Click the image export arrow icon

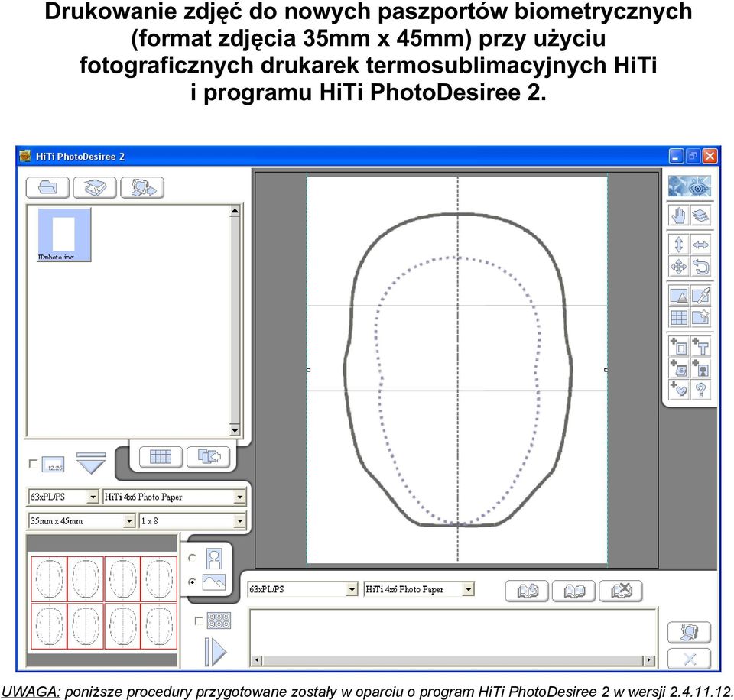tap(700, 317)
